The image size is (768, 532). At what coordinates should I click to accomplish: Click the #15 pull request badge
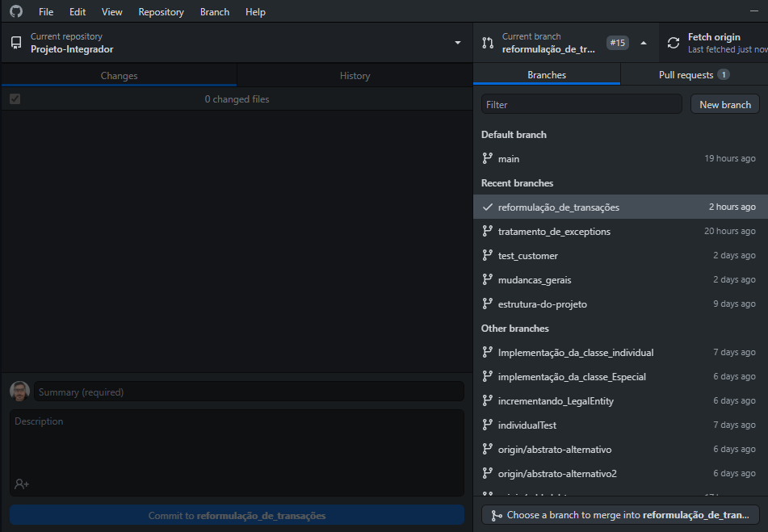coord(617,42)
